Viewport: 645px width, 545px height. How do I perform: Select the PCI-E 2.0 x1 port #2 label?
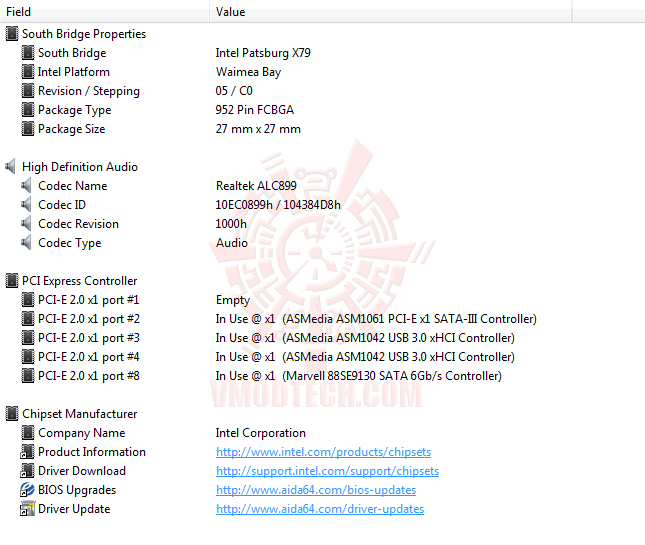coord(88,318)
